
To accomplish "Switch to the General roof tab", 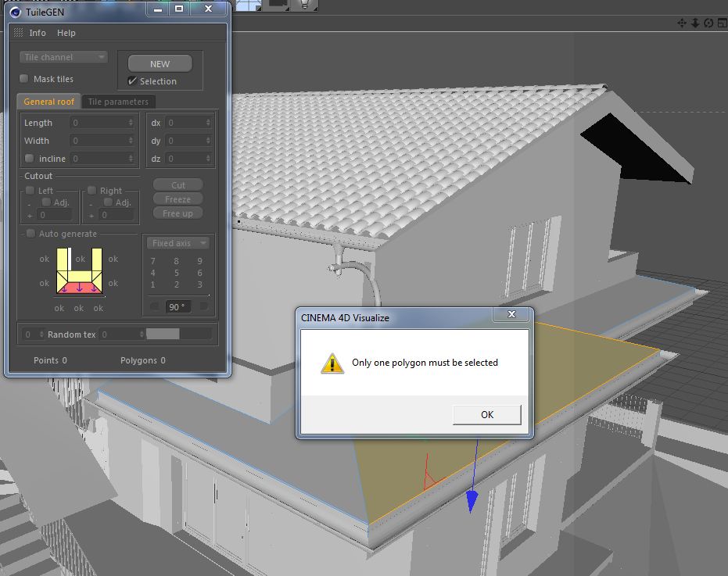I will pyautogui.click(x=48, y=102).
